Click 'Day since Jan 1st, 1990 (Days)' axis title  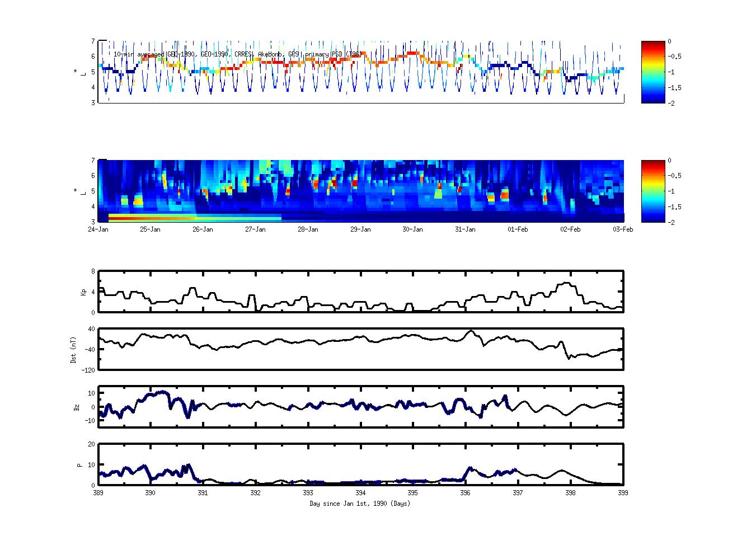coord(360,504)
